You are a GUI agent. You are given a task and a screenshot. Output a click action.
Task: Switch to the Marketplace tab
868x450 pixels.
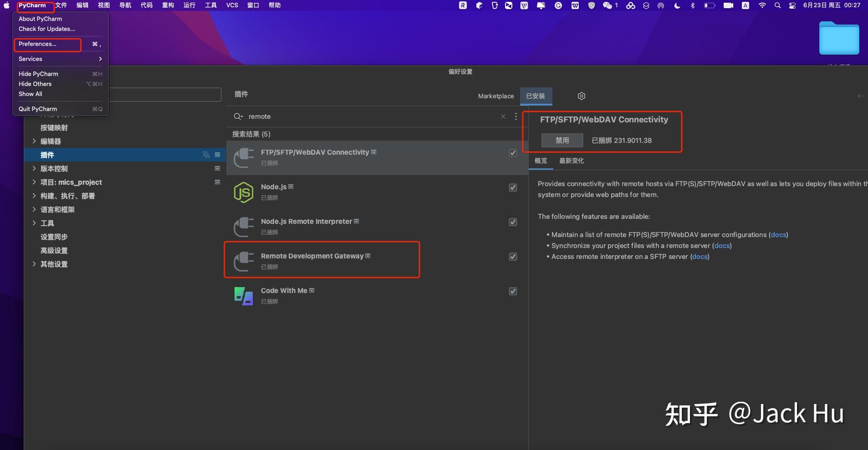(x=495, y=96)
